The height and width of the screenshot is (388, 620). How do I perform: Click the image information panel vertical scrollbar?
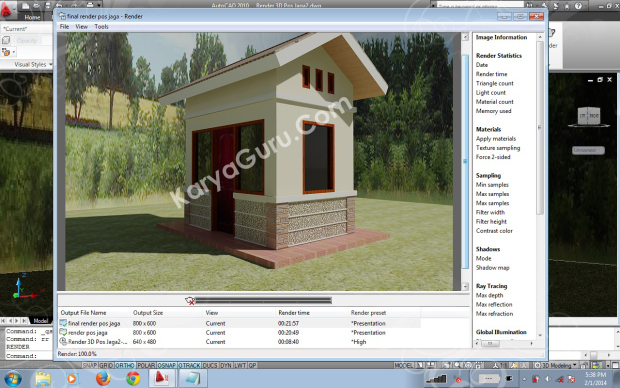(x=540, y=129)
